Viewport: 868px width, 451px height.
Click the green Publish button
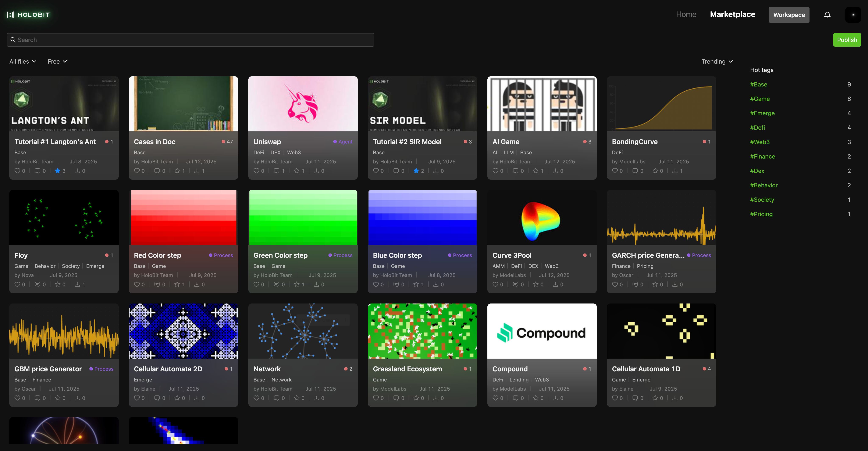coord(847,40)
